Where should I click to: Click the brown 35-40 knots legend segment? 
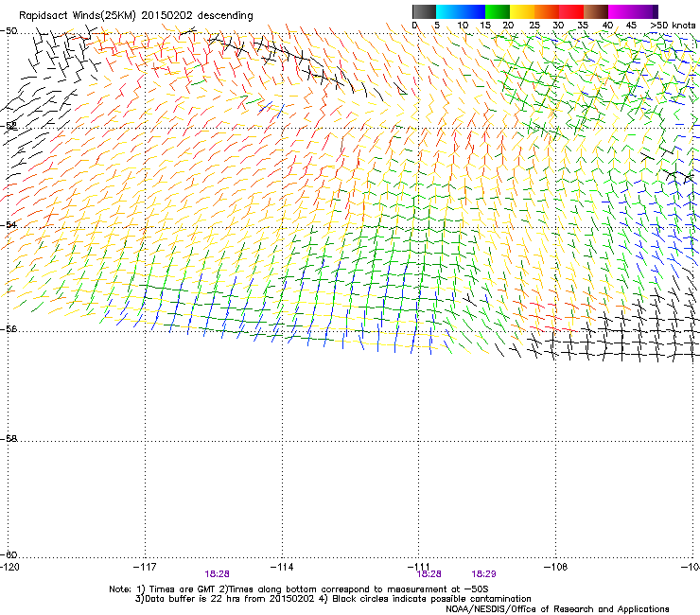pos(596,11)
